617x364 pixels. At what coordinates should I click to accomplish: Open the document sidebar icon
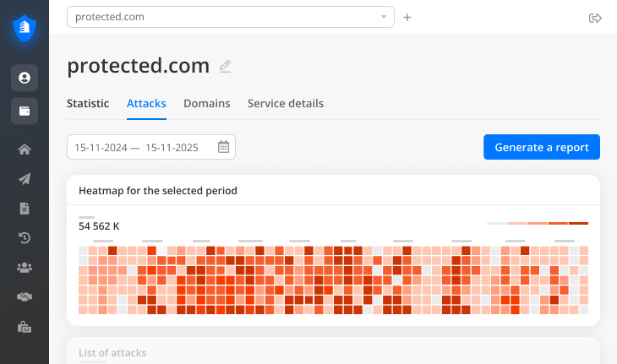[x=24, y=209]
